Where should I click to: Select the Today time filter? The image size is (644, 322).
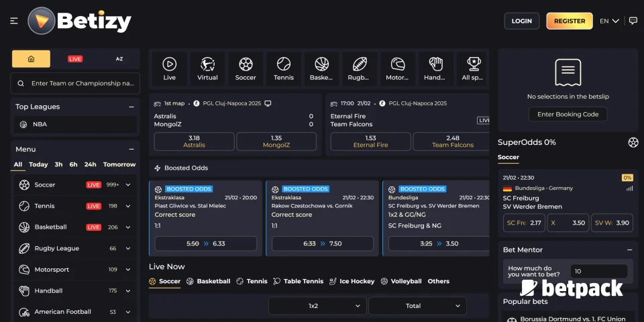(x=38, y=164)
